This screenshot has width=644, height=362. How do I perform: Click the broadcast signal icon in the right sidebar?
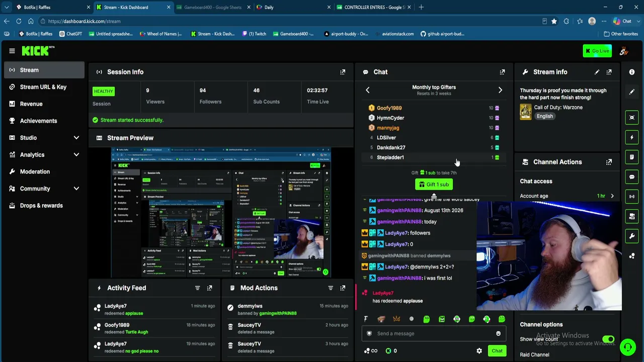point(632,197)
